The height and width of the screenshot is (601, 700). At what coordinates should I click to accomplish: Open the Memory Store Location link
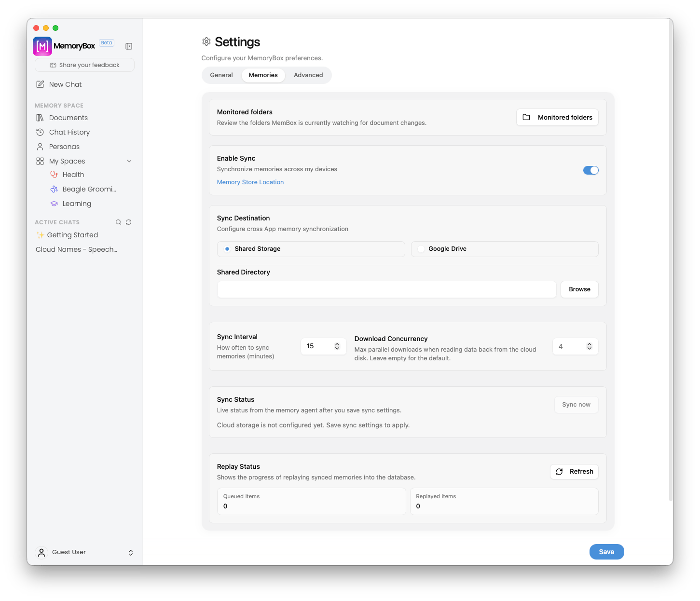[250, 182]
